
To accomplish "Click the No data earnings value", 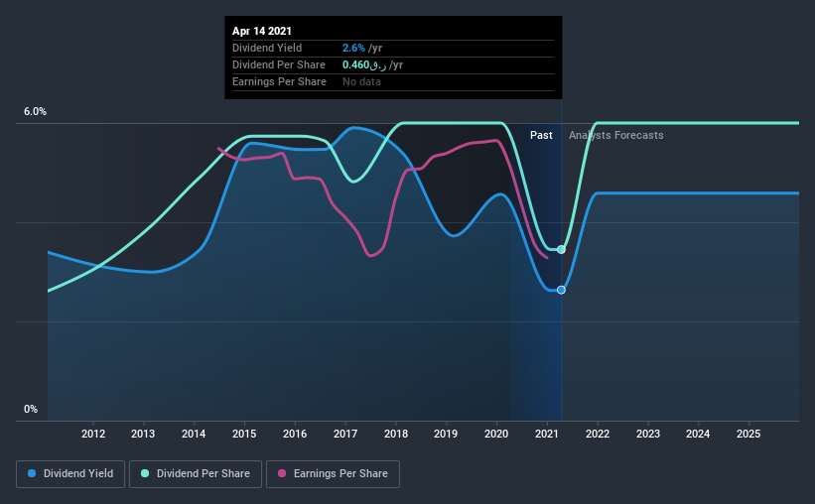I will [361, 81].
